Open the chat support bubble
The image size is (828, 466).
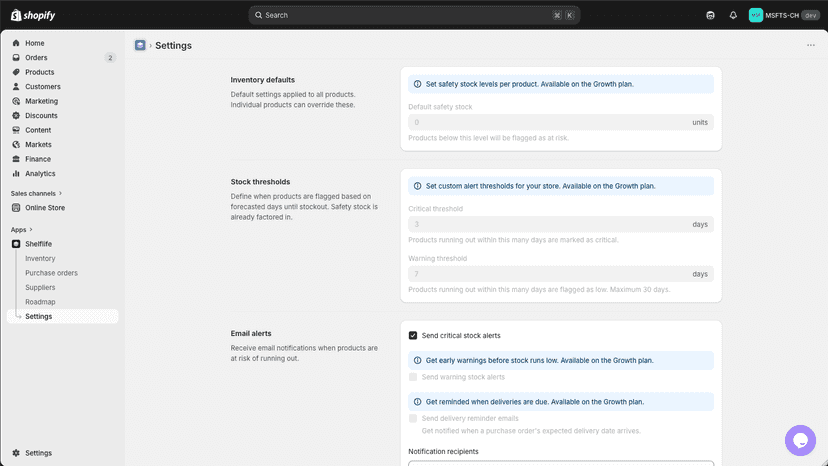click(x=801, y=440)
